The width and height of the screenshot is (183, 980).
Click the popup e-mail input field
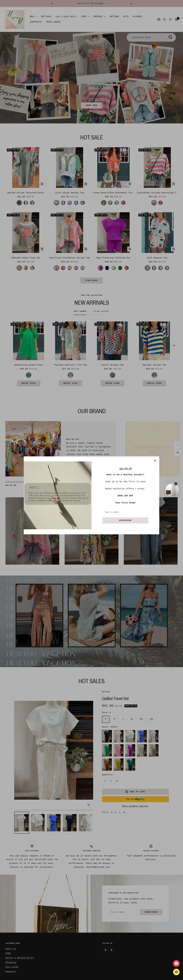[x=125, y=512]
